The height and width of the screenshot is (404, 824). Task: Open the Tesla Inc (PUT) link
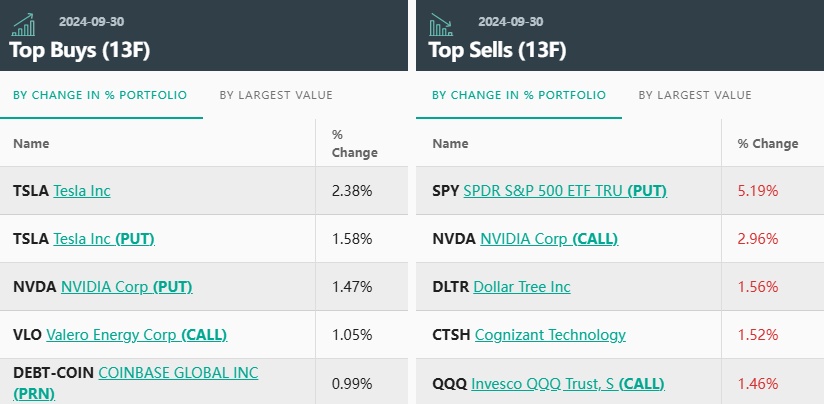coord(104,238)
